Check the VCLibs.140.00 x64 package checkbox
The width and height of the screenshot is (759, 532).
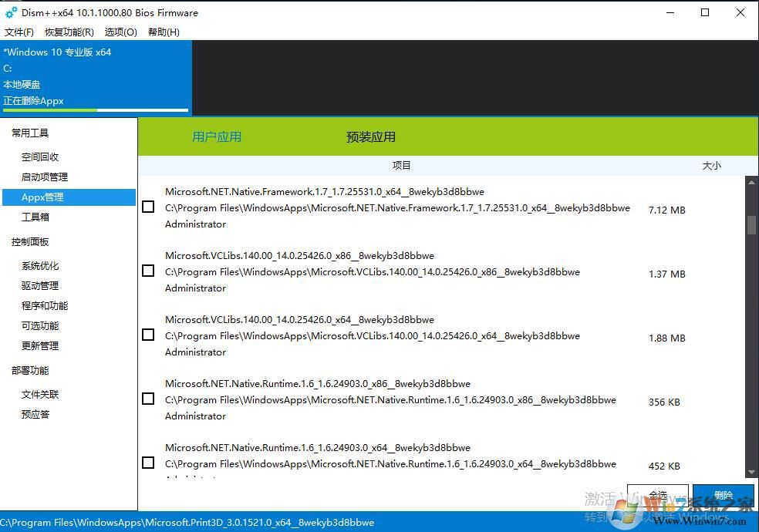[148, 335]
